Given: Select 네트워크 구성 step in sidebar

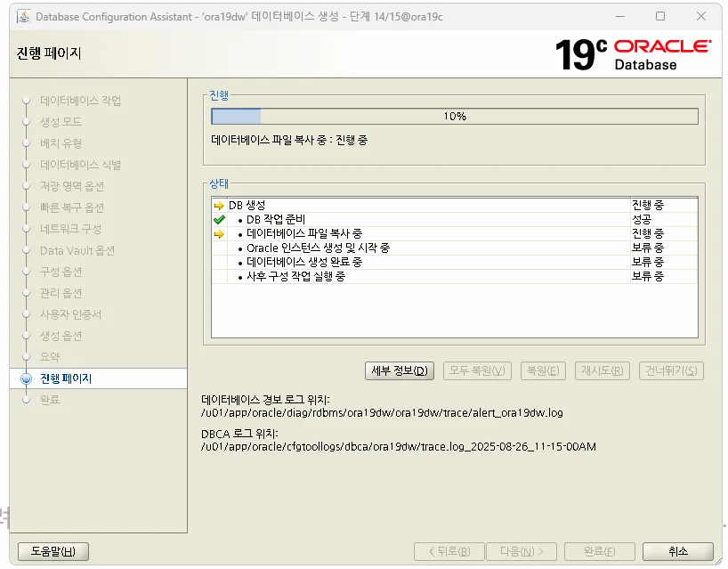Looking at the screenshot, I should tap(70, 229).
